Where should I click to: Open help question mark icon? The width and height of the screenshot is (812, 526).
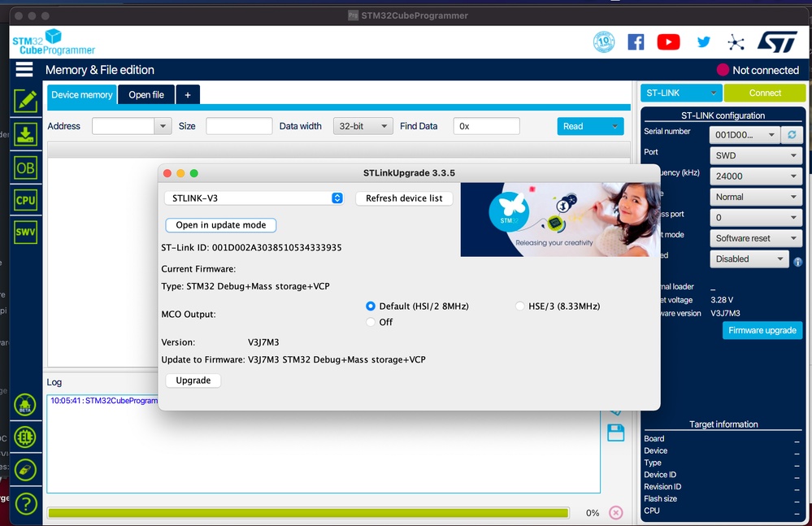[26, 503]
